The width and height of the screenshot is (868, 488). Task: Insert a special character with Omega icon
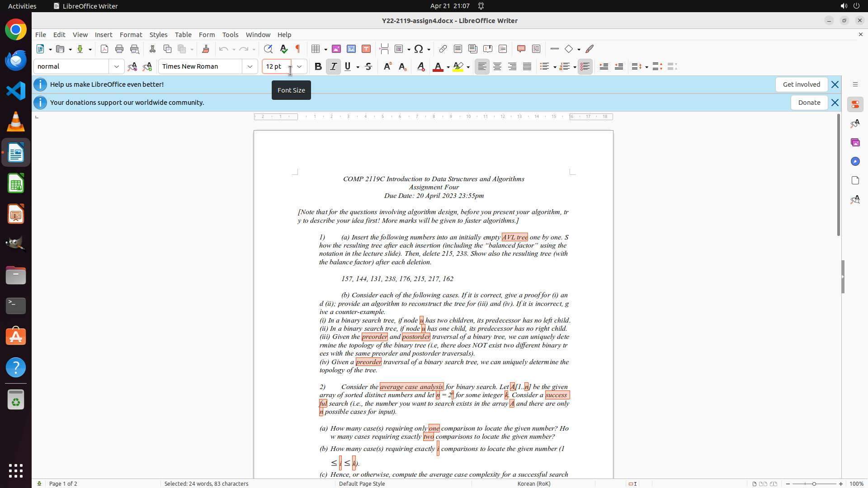point(419,49)
